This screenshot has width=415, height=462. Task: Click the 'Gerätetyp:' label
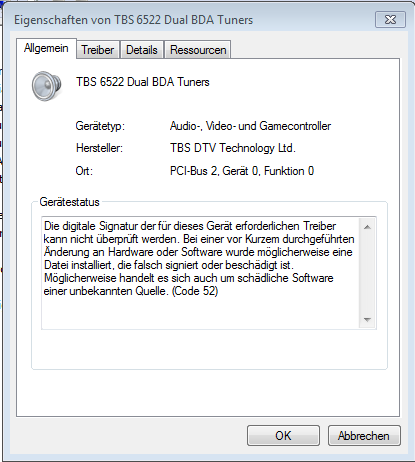(x=100, y=126)
